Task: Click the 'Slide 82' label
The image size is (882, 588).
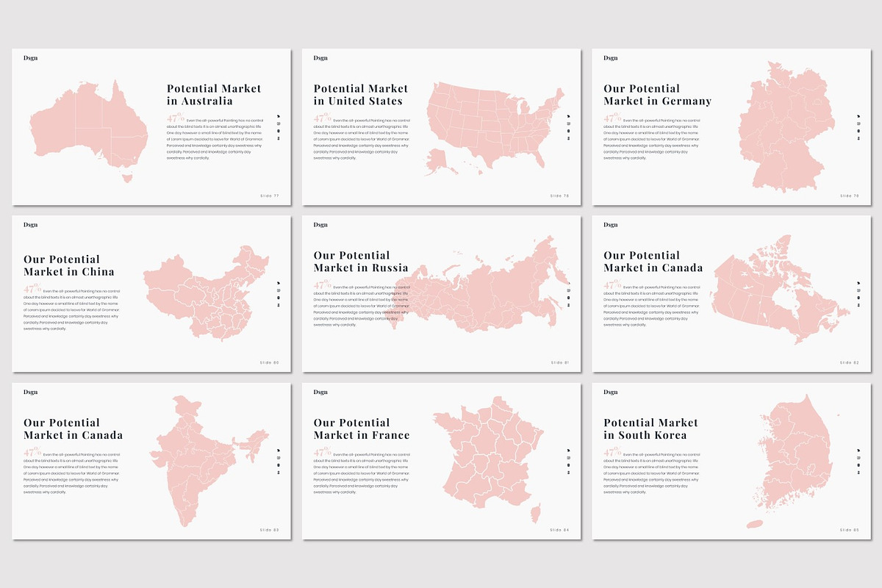Action: (850, 362)
